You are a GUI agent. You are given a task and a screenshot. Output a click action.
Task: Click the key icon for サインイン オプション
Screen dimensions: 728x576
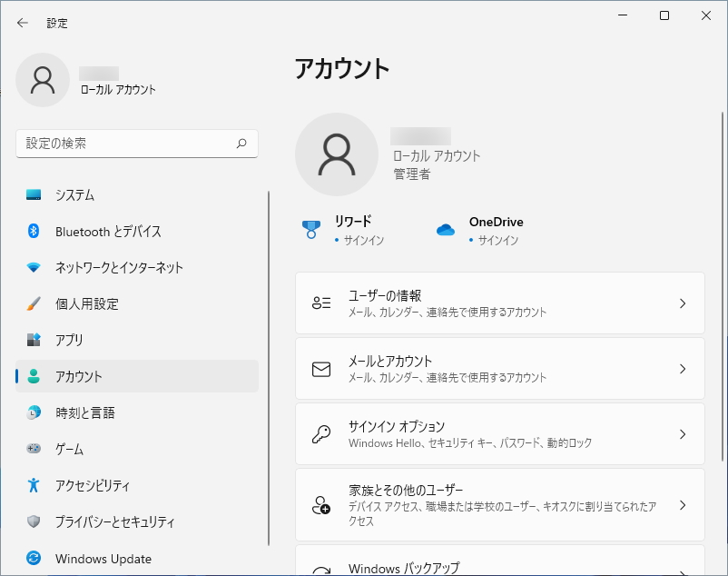pos(321,434)
